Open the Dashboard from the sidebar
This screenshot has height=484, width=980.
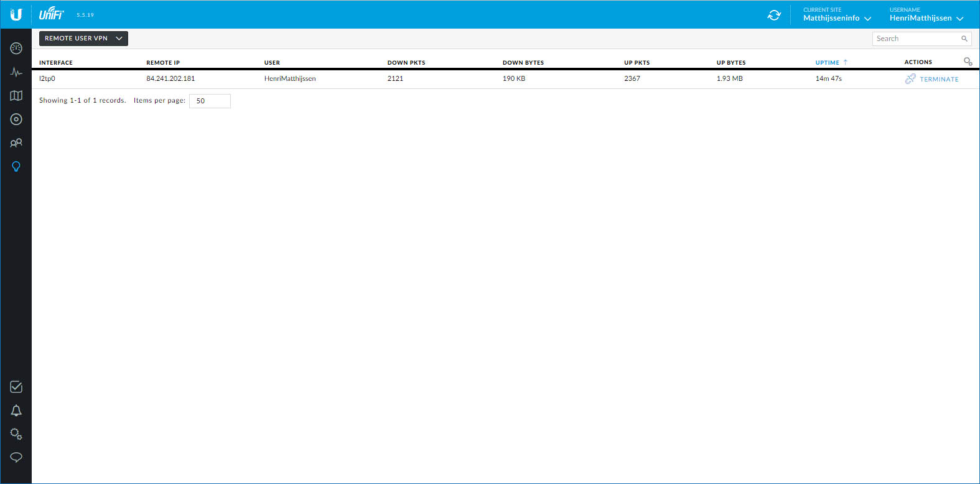click(16, 49)
